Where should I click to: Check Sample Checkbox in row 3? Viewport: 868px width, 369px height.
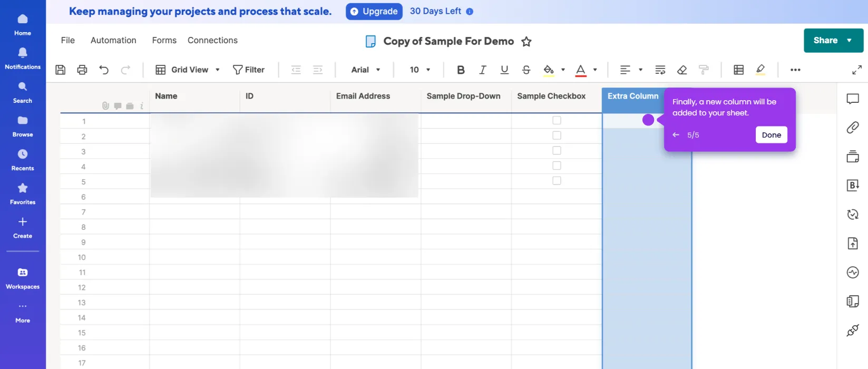coord(557,150)
